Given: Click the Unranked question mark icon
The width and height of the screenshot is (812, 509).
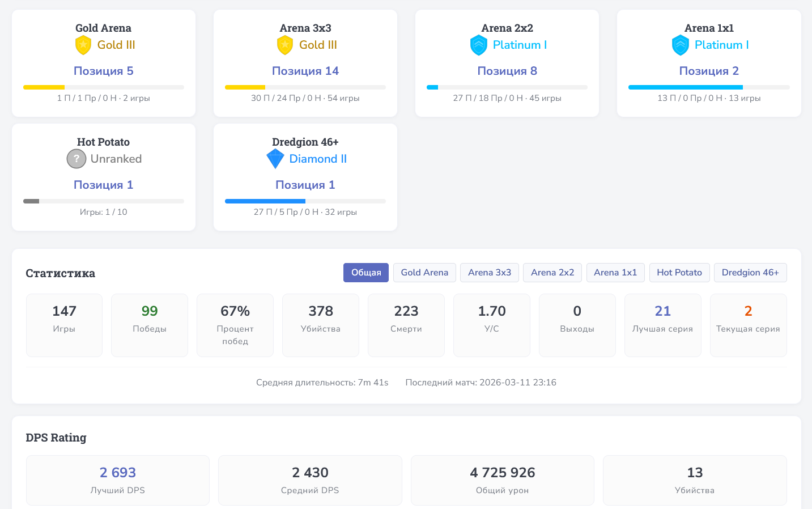Looking at the screenshot, I should [76, 159].
